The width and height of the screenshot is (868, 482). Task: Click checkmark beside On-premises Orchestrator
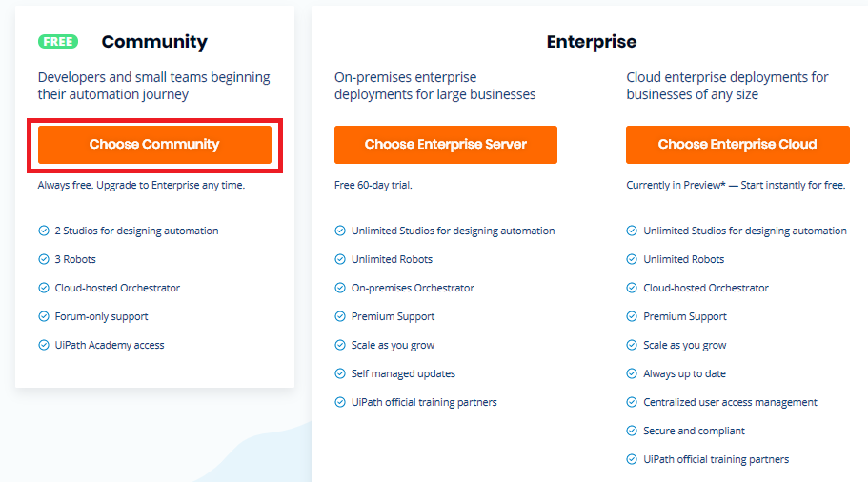tap(340, 288)
